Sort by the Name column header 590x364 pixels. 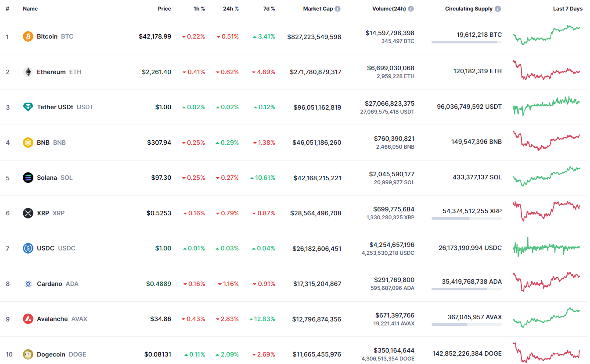[x=30, y=9]
